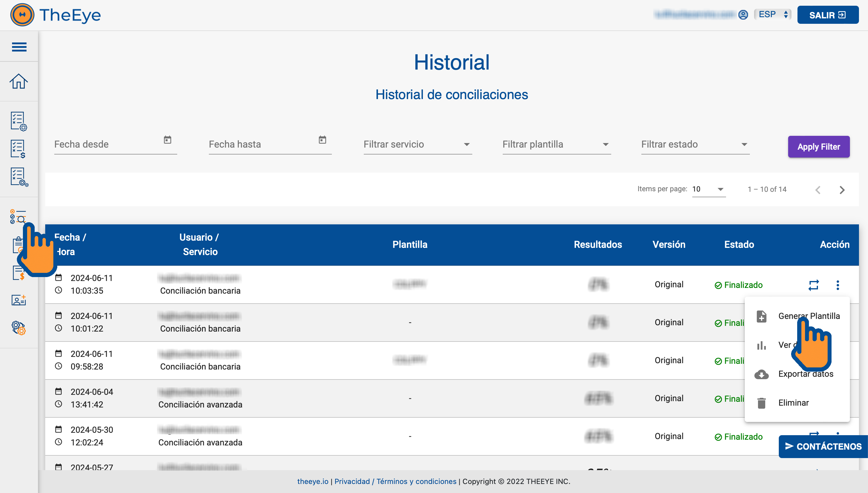Image resolution: width=868 pixels, height=493 pixels.
Task: Choose Eliminar in the action menu
Action: [x=793, y=403]
